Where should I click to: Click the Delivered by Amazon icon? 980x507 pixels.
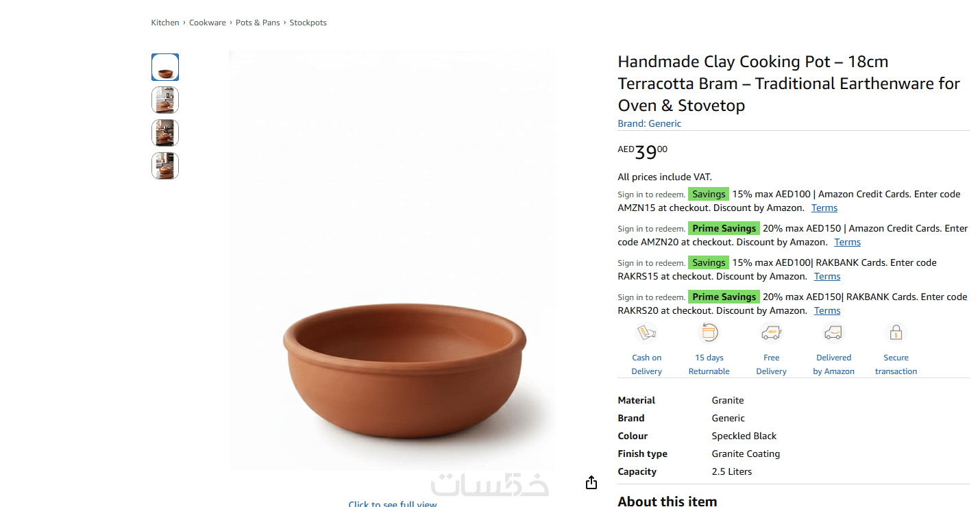[x=833, y=334]
